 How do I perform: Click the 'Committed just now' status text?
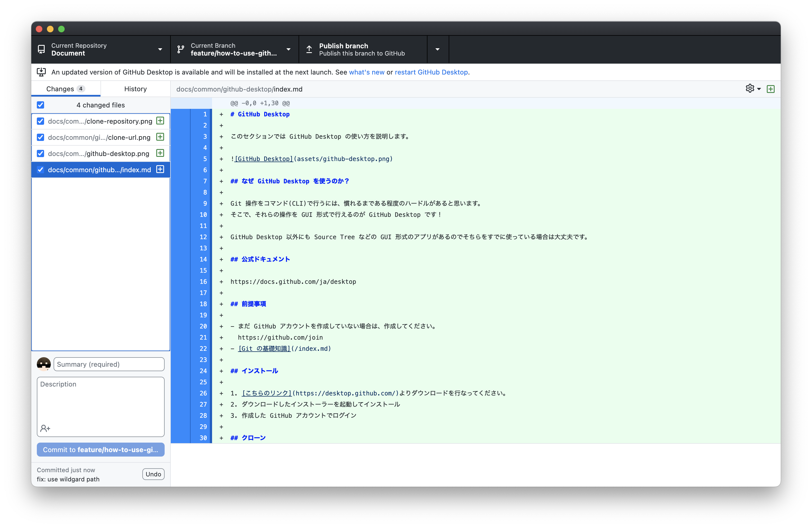coord(66,470)
